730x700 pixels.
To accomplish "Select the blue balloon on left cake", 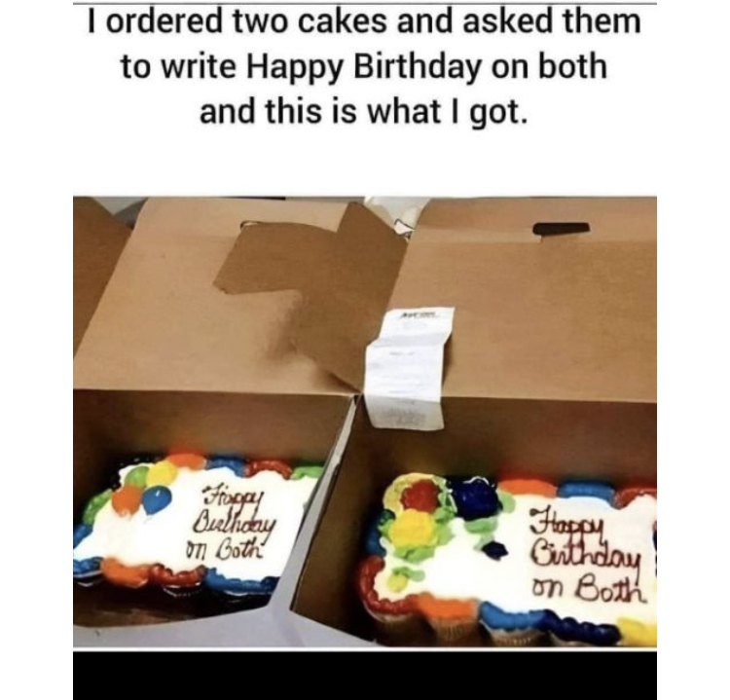I will point(156,499).
